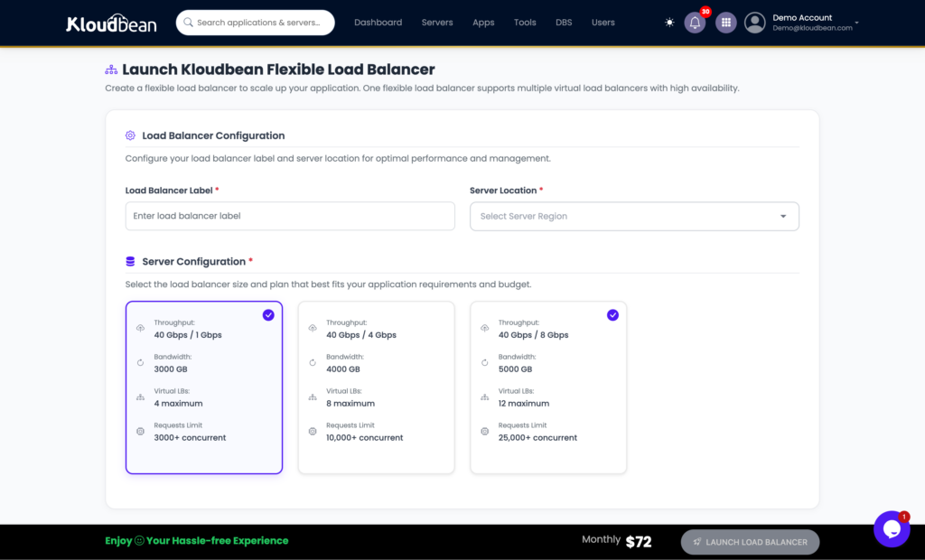
Task: Click the search magnifier icon
Action: click(188, 23)
